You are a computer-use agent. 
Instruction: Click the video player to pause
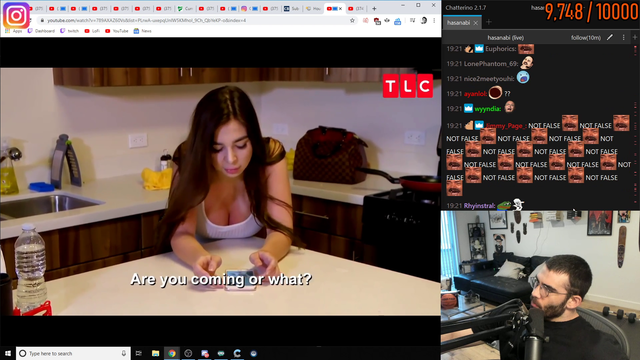coord(220,192)
